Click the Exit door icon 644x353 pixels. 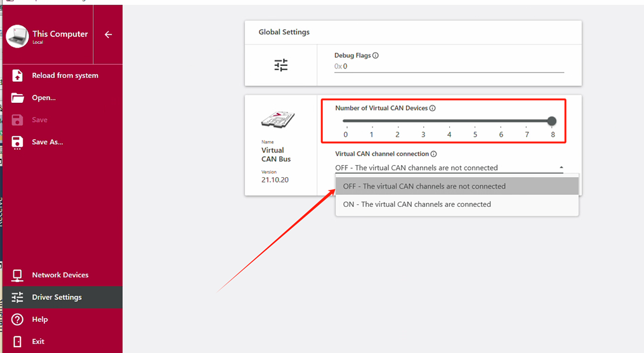[x=18, y=342]
